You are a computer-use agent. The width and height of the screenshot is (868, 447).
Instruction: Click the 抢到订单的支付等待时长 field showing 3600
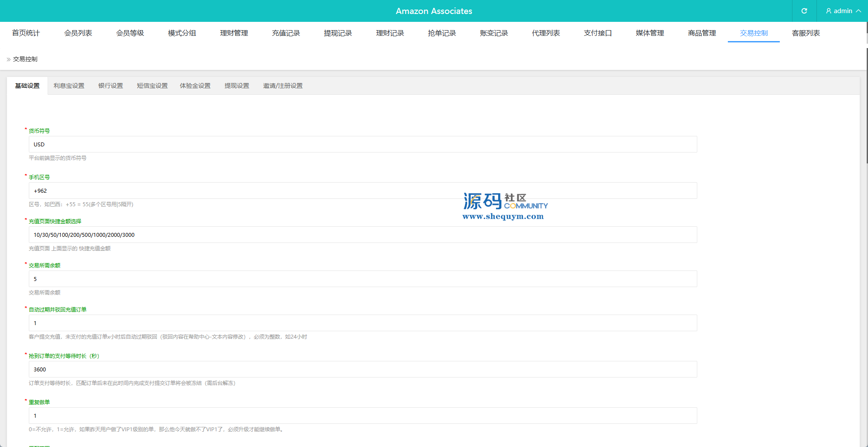coord(362,370)
